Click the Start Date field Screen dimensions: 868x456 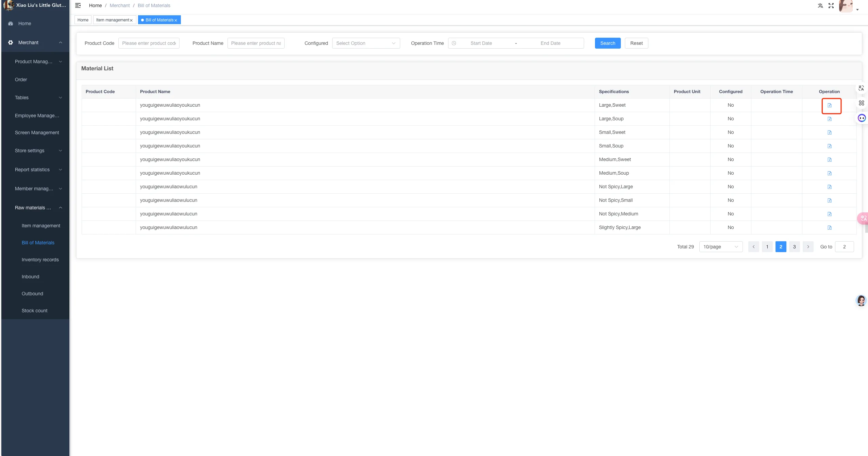coord(481,43)
